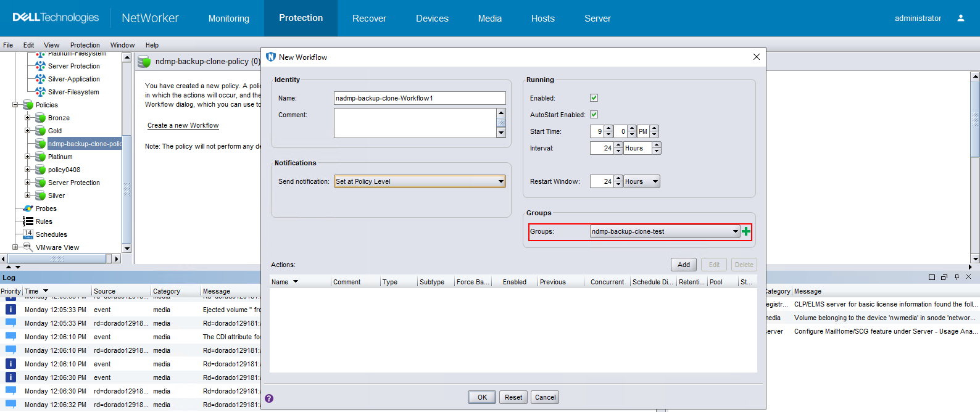The image size is (980, 412).
Task: Sort Actions table by Name column
Action: 300,282
